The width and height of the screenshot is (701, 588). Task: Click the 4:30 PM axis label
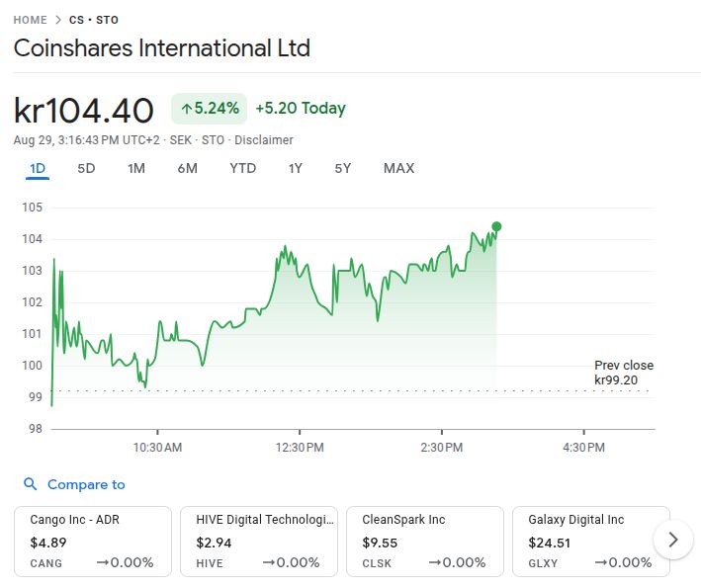tap(583, 448)
